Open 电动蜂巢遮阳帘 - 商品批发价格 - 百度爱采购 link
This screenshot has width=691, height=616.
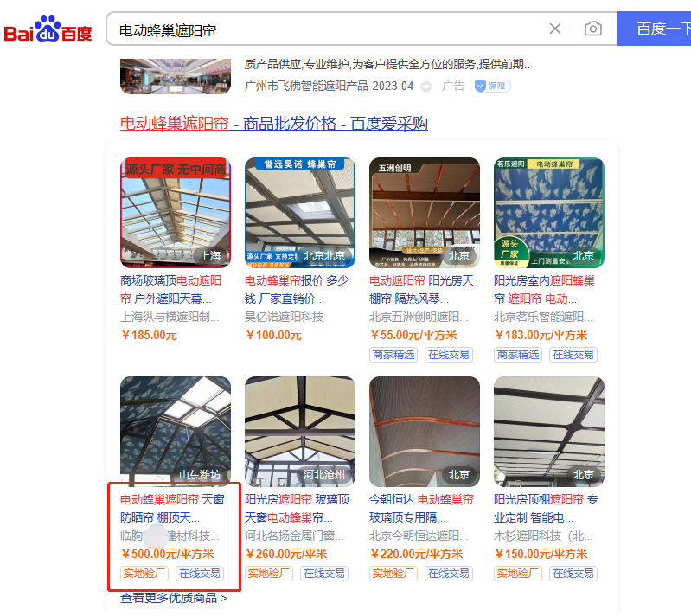[x=273, y=123]
